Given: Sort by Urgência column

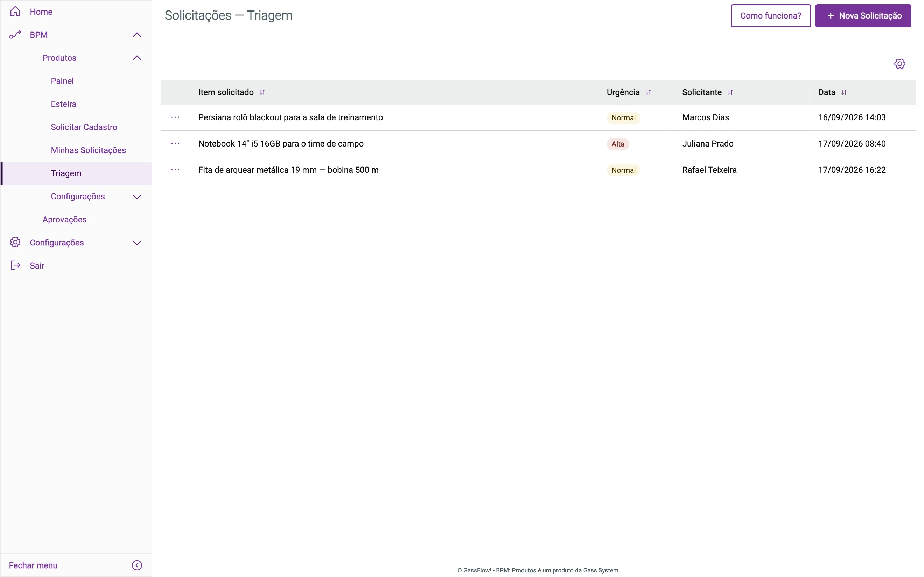Looking at the screenshot, I should 648,92.
